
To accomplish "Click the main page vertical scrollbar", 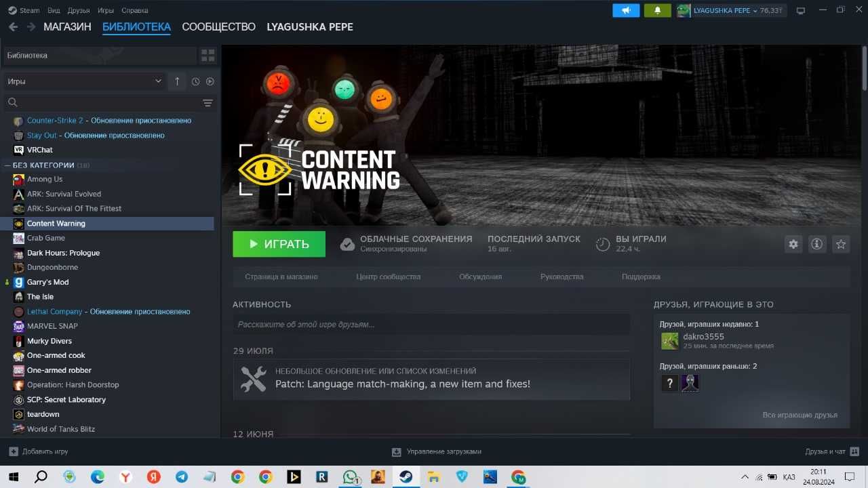I will click(x=864, y=68).
